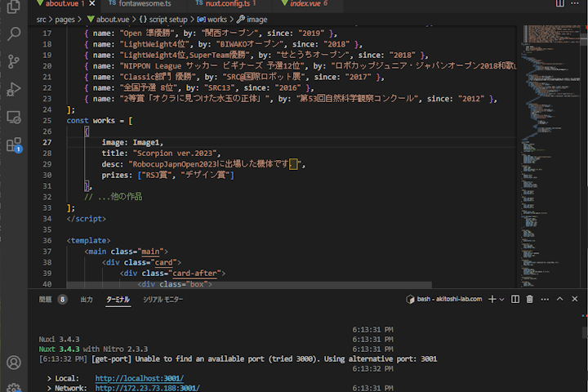This screenshot has width=588, height=392.
Task: Split the editor to the right
Action: [x=560, y=3]
